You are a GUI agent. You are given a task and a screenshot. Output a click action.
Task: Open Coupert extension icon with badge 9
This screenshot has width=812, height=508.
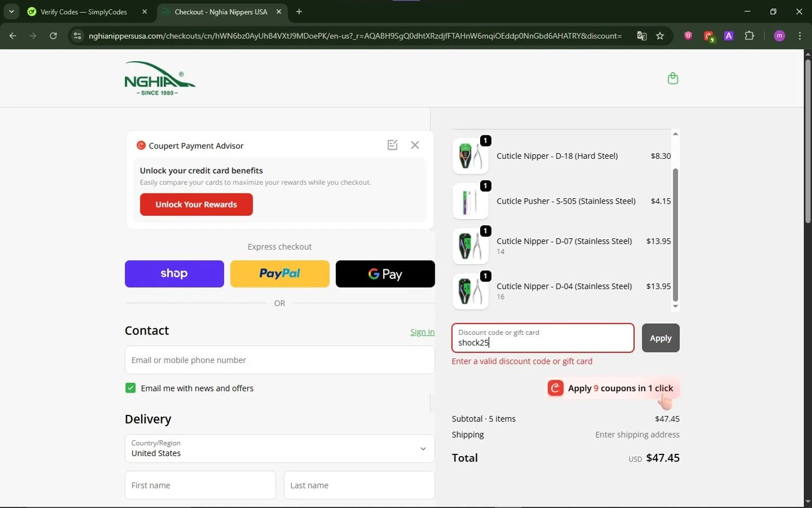(x=709, y=36)
